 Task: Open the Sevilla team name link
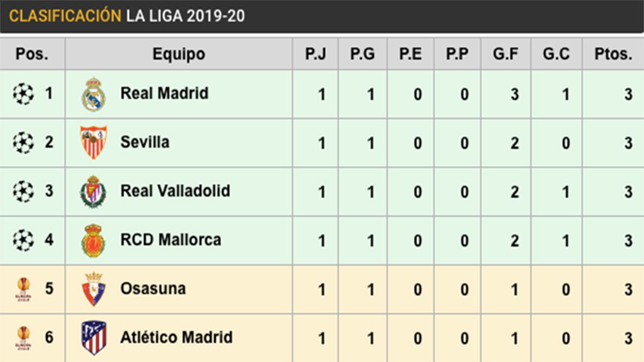(x=145, y=142)
